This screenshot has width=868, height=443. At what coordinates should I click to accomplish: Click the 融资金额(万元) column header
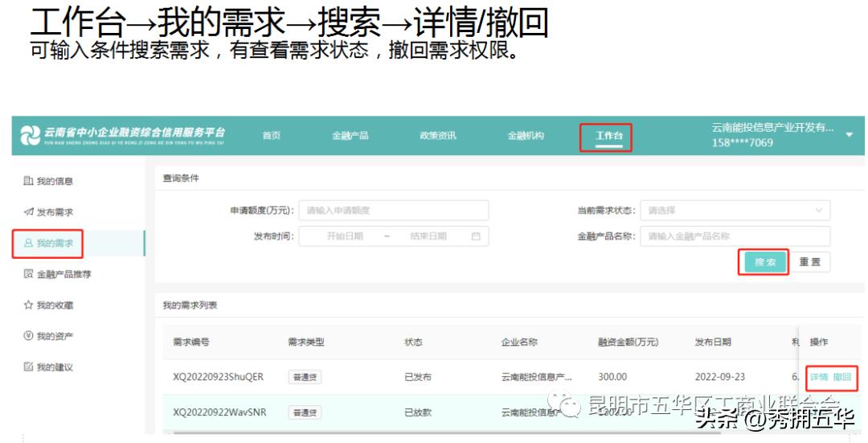click(x=628, y=343)
